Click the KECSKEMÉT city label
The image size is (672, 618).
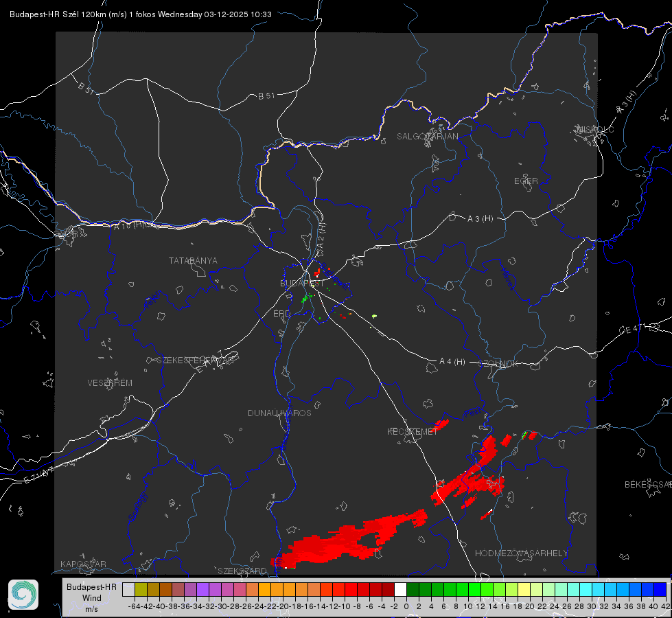[x=413, y=431]
